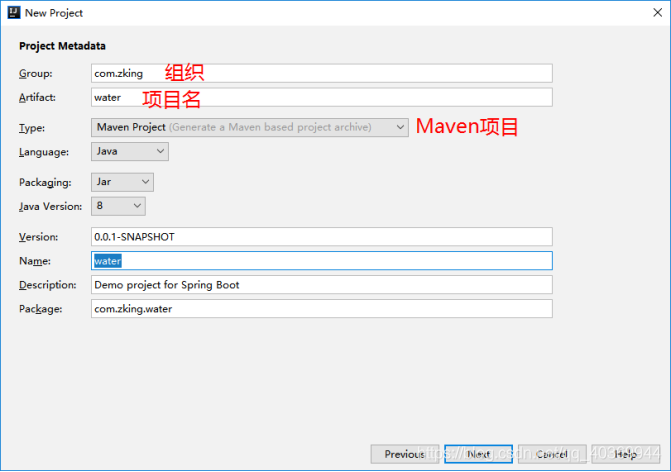Click the Type: label
The height and width of the screenshot is (472, 671).
(x=32, y=128)
